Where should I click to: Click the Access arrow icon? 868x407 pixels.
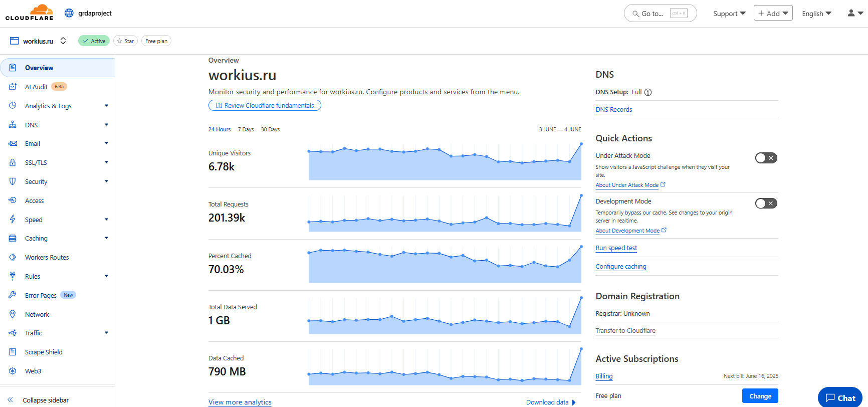13,200
